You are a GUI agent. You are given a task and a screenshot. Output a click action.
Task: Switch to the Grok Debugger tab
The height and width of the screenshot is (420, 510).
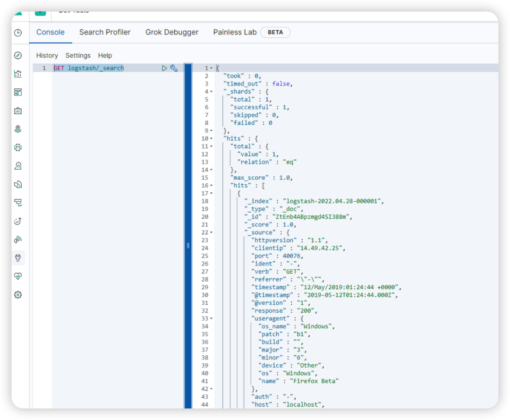(172, 32)
